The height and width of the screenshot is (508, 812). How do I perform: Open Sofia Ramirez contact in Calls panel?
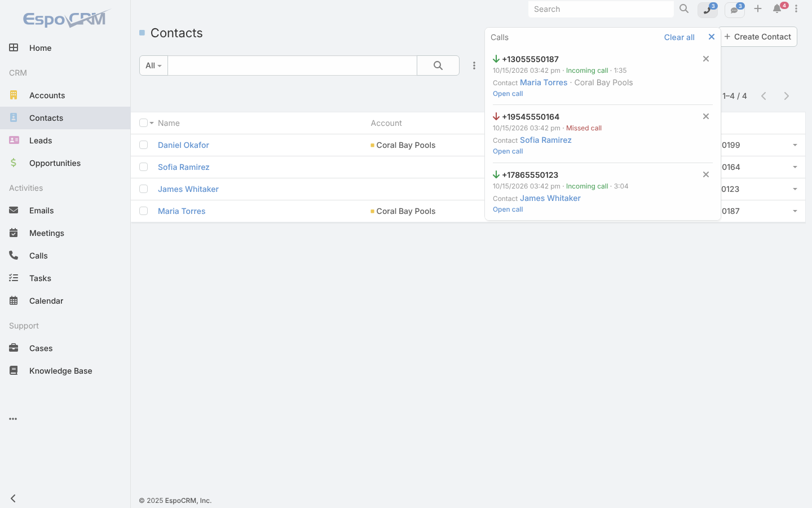point(546,140)
